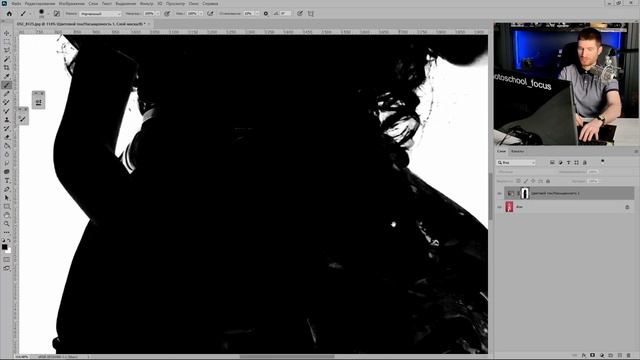Toggle pressure for opacity button
The height and width of the screenshot is (360, 640).
pyautogui.click(x=167, y=13)
